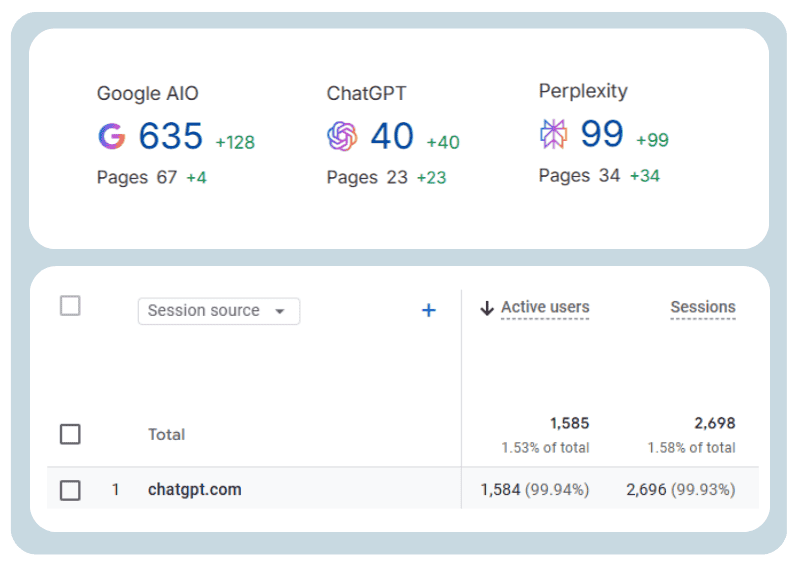
Task: Click the chatgpt.com source name
Action: click(x=194, y=490)
